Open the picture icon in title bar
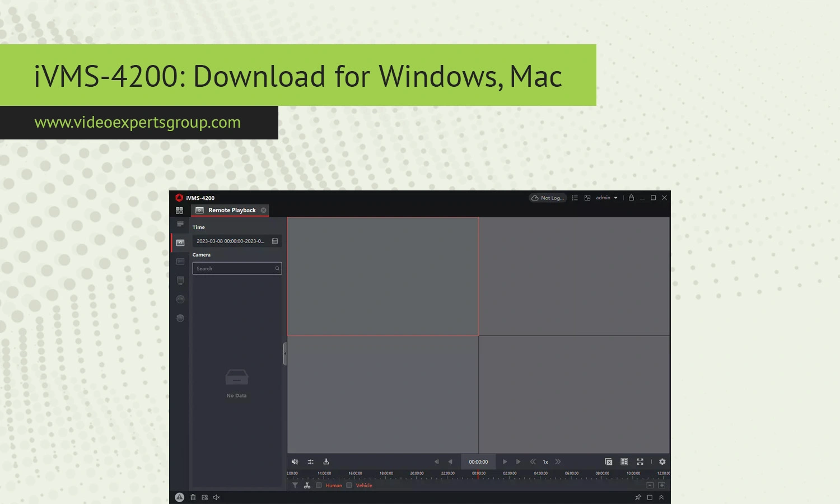This screenshot has height=504, width=840. (587, 198)
